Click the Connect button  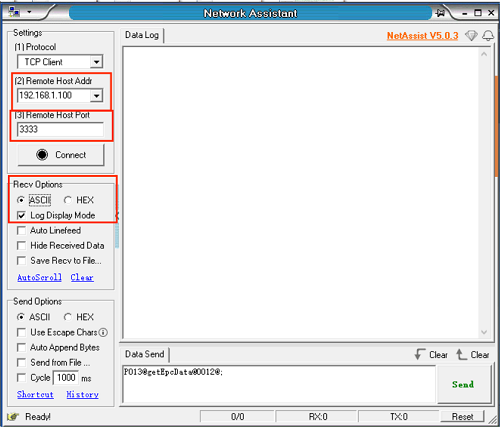pos(61,155)
